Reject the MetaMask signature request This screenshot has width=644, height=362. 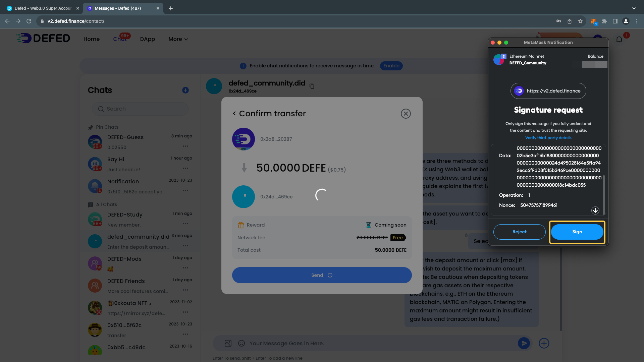point(519,232)
